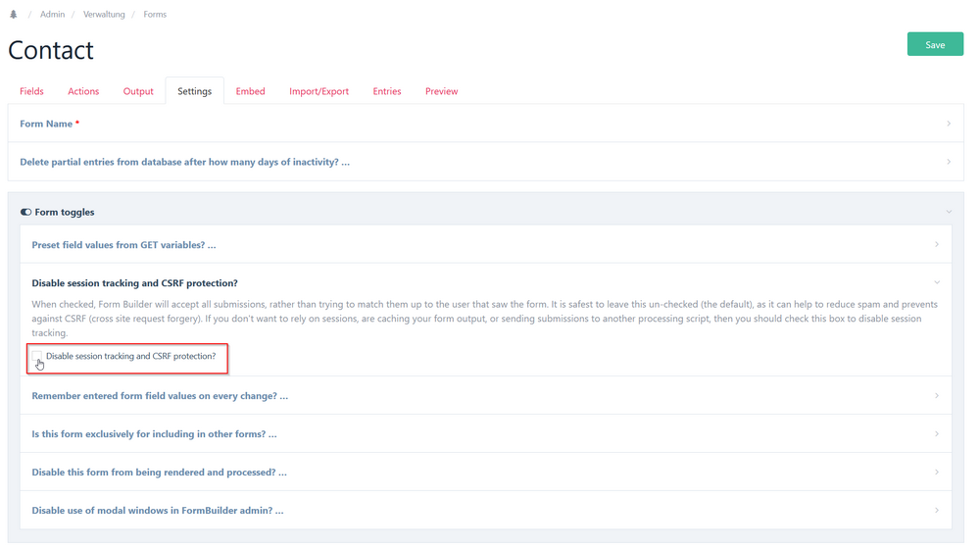The width and height of the screenshot is (980, 550).
Task: Check Disable session tracking and CSRF protection
Action: [37, 356]
